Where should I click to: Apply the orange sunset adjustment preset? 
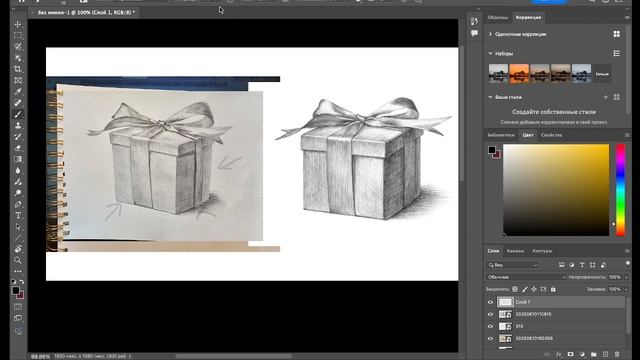coord(519,74)
